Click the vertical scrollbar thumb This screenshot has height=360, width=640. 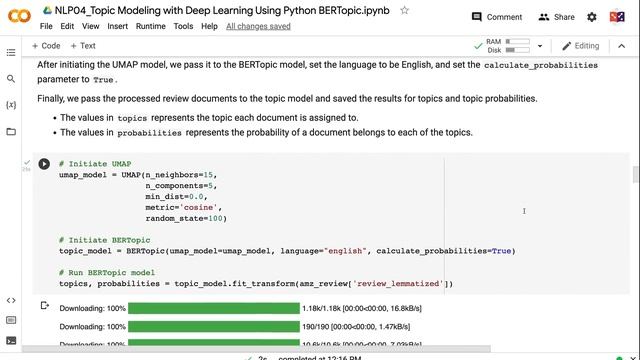tap(635, 175)
